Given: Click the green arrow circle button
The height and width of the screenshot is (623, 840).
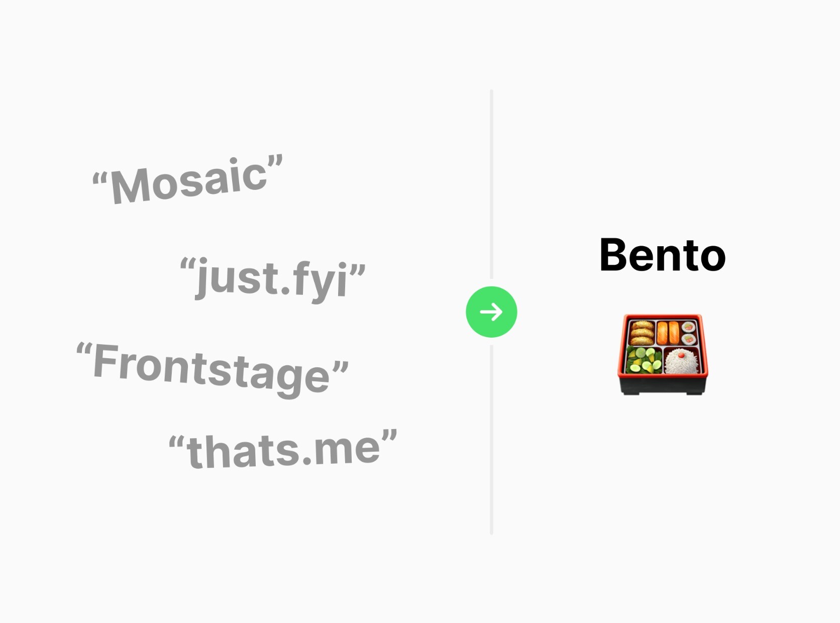Looking at the screenshot, I should coord(491,312).
